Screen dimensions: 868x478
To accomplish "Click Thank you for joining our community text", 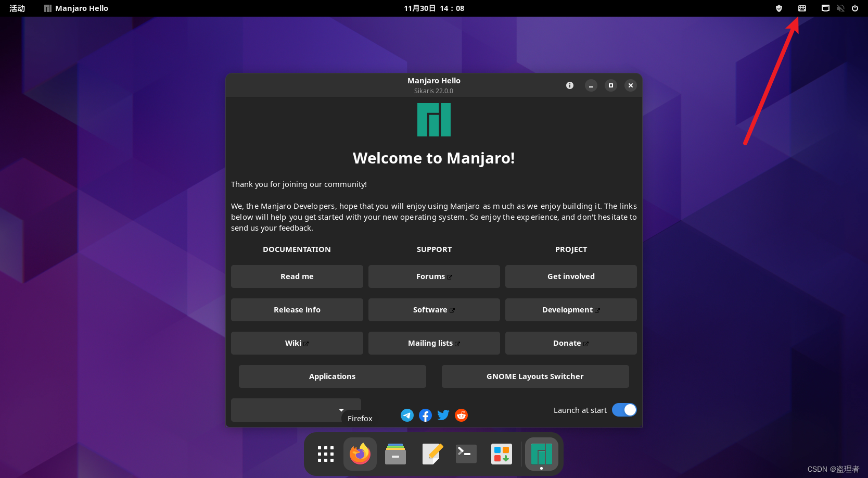I will [299, 184].
